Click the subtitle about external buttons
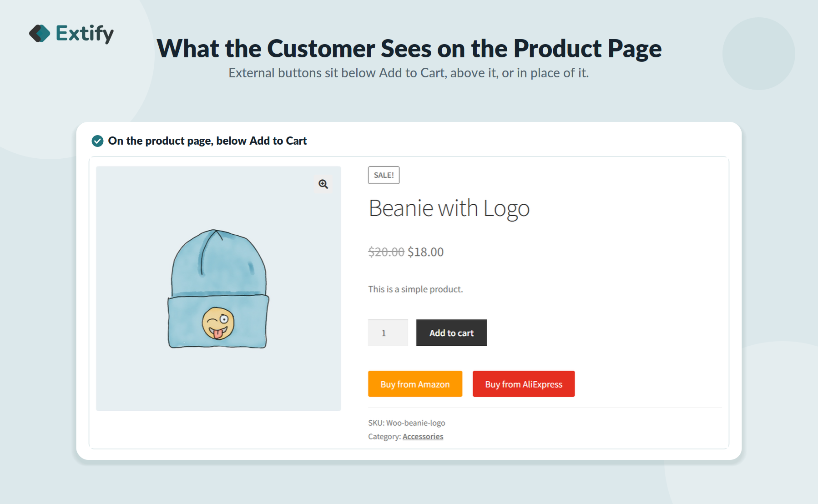818x504 pixels. 409,73
